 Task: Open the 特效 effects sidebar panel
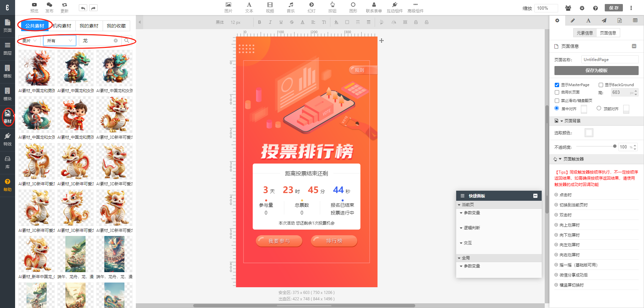tap(7, 140)
